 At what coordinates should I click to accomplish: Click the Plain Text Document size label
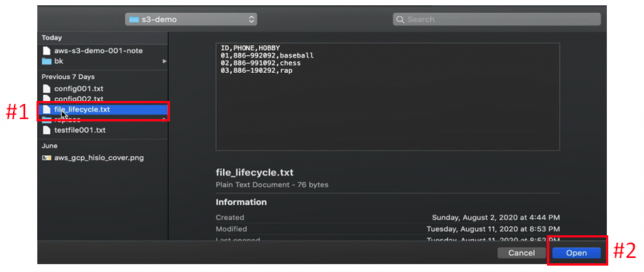(x=272, y=185)
